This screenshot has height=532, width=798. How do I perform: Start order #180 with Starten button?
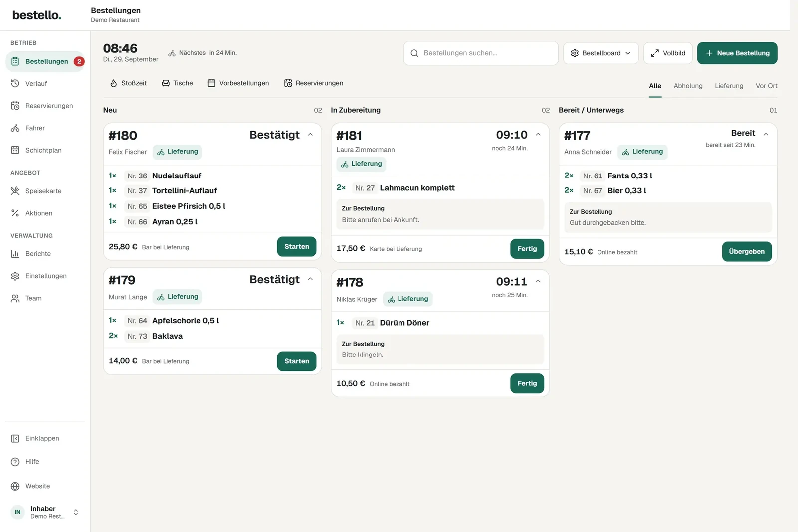pyautogui.click(x=297, y=247)
